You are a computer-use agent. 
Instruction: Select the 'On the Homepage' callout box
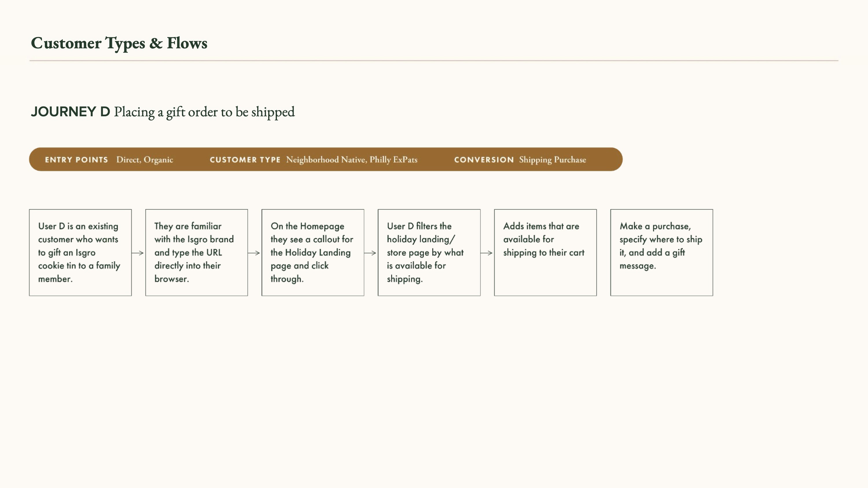pyautogui.click(x=313, y=252)
